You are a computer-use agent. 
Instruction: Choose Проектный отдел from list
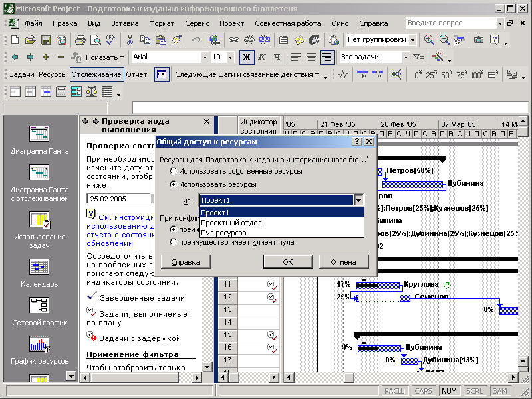(x=281, y=223)
